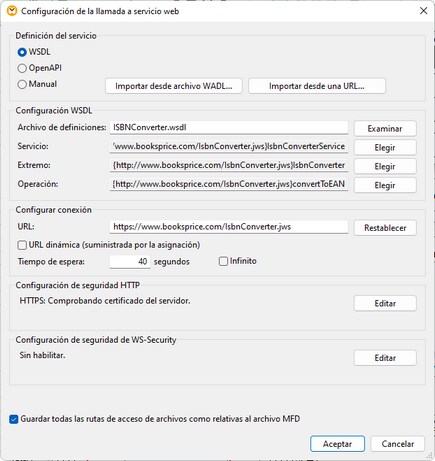The image size is (435, 461).
Task: Select the WSDL radio button
Action: pos(22,52)
